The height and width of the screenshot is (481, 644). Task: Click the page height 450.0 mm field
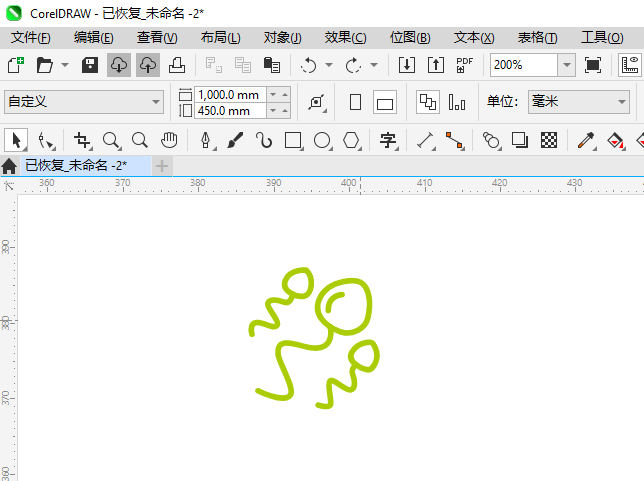[230, 111]
